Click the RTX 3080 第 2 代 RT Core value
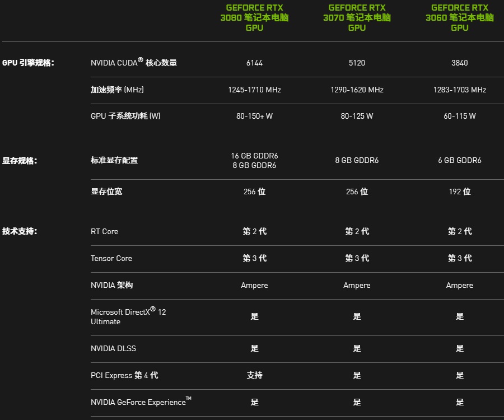Screen dimensions: 504x420 254,231
